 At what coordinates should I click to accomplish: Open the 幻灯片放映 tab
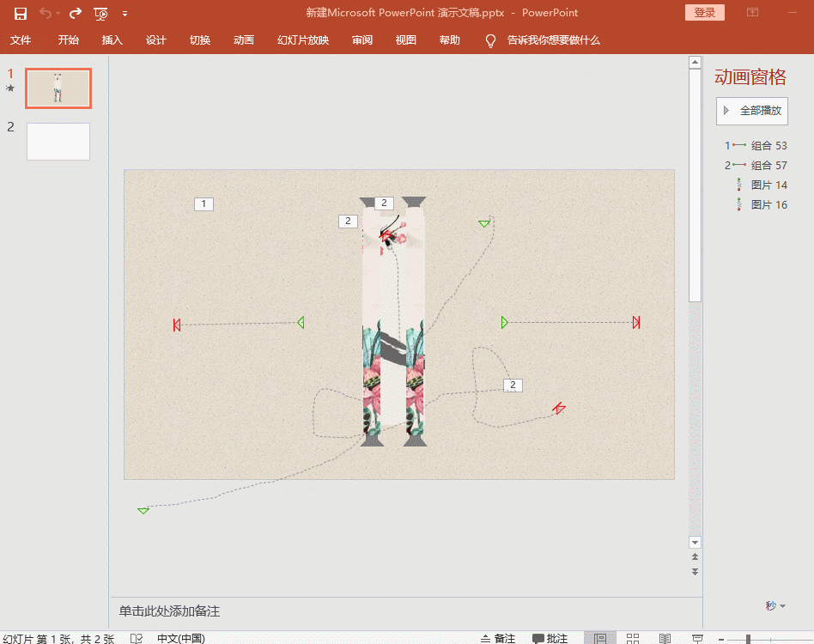pyautogui.click(x=303, y=40)
